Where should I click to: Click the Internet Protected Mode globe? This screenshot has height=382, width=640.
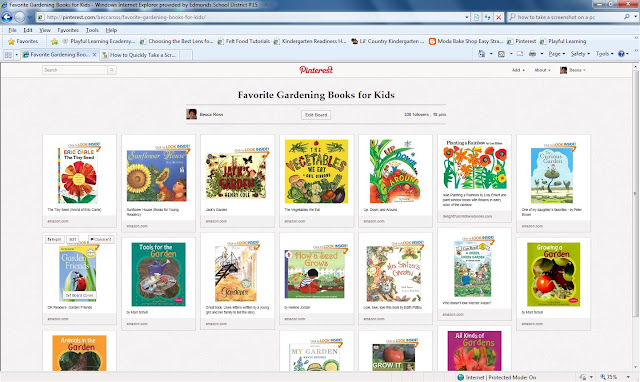point(461,377)
